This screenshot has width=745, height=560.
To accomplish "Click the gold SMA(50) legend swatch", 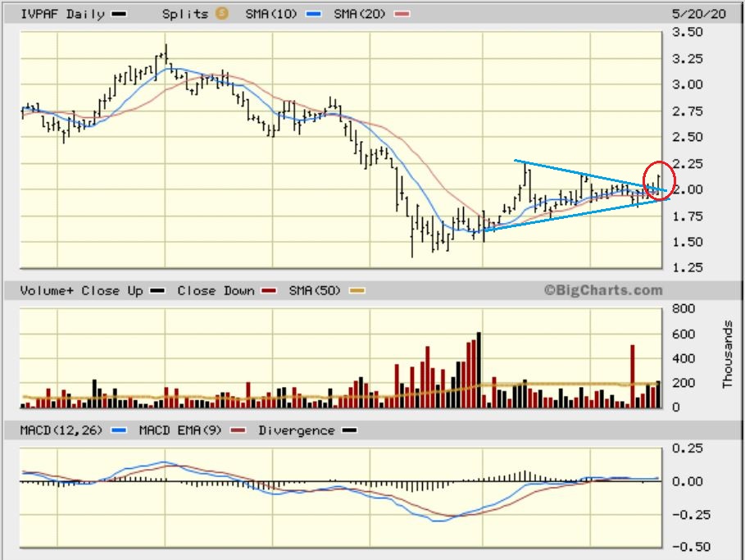I will pyautogui.click(x=357, y=291).
